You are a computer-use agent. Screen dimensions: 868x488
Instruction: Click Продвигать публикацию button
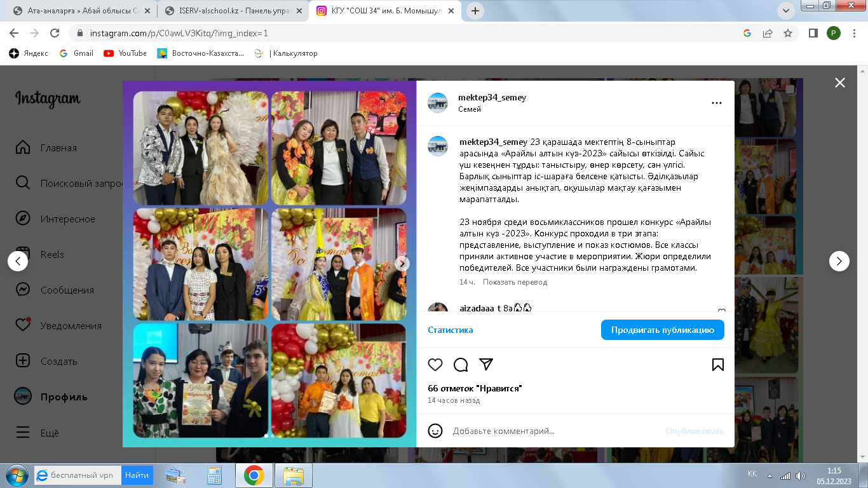(663, 330)
